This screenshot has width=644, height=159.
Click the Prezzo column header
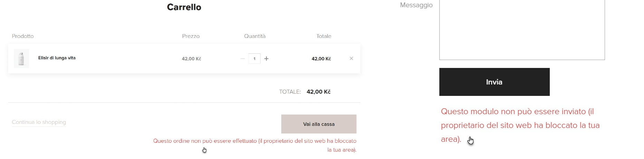tap(191, 36)
